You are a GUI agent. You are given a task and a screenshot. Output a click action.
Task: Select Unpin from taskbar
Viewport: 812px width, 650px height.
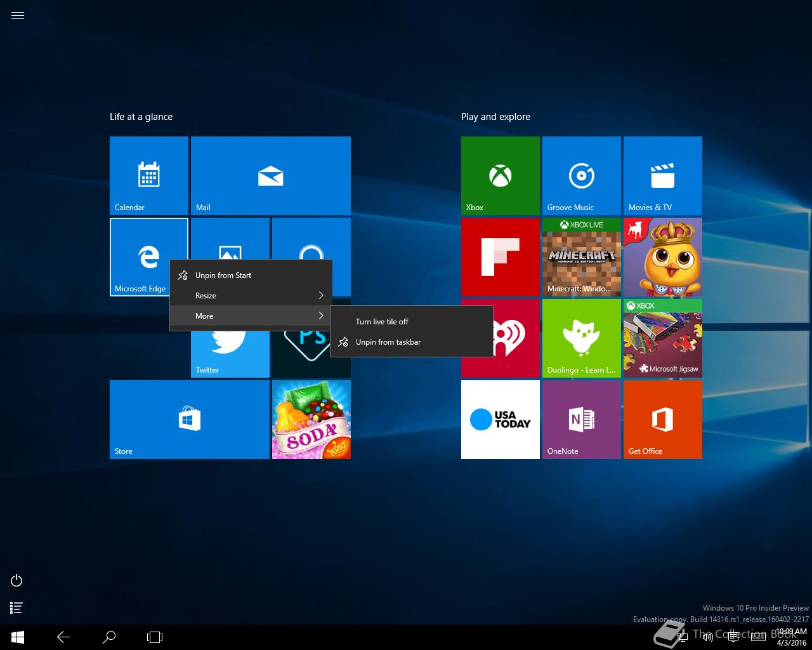(412, 342)
